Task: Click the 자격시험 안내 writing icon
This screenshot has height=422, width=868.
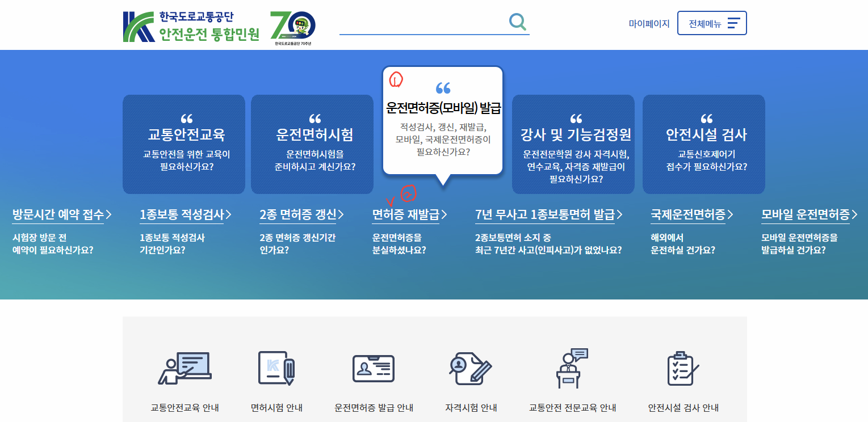Action: click(470, 368)
